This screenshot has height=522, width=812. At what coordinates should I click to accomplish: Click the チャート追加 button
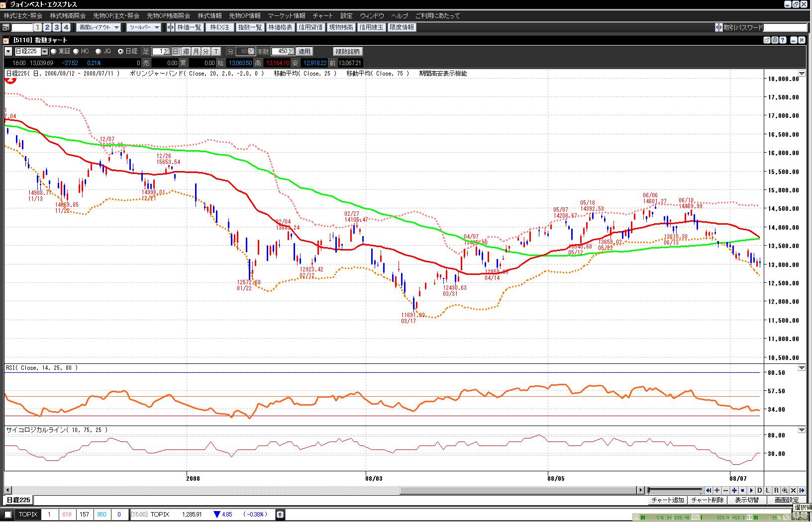click(x=667, y=500)
